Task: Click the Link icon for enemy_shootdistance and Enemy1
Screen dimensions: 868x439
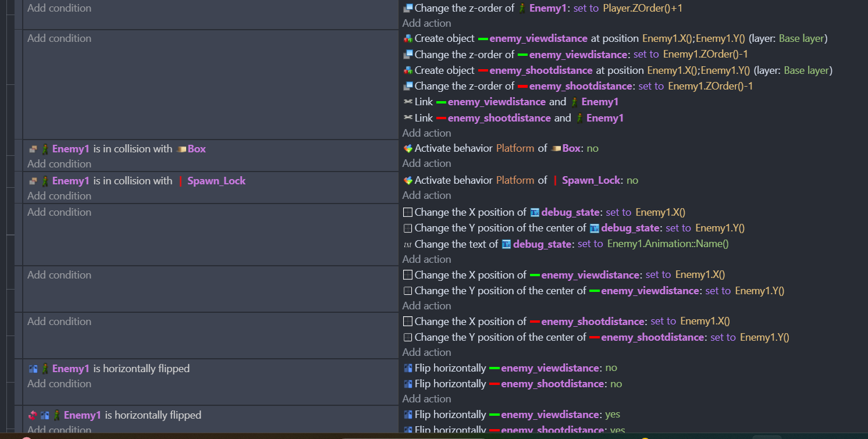Action: pos(408,118)
